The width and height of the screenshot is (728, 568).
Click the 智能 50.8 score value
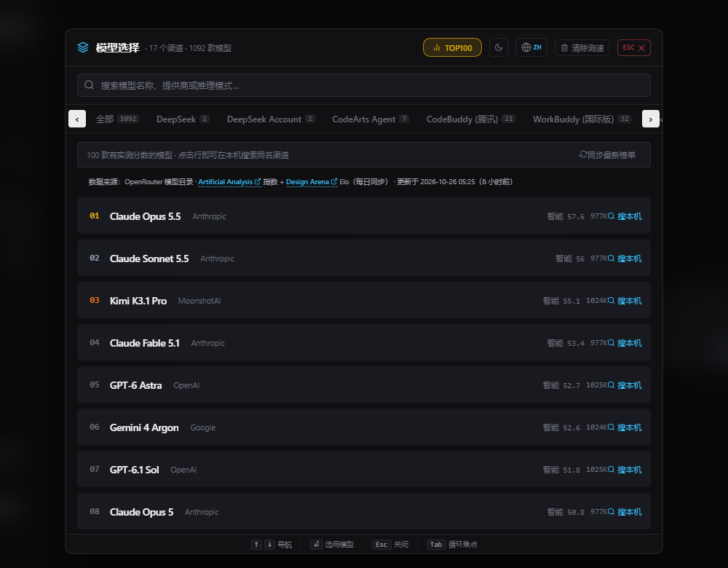[566, 512]
